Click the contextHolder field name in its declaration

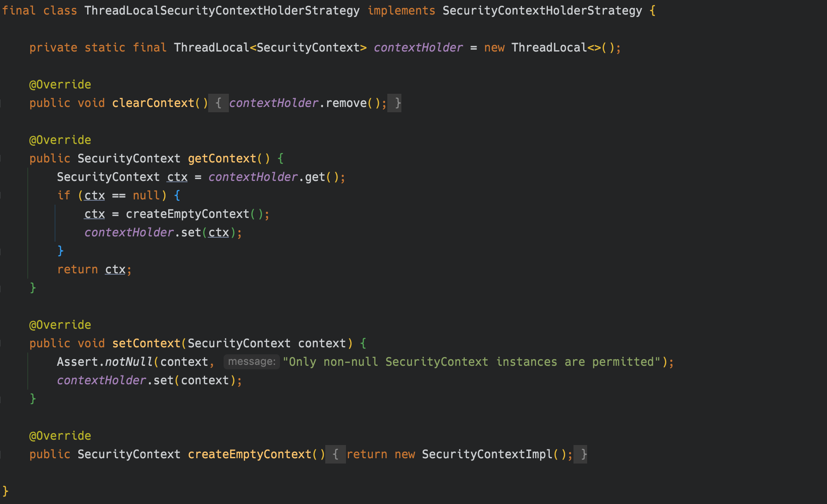[418, 48]
